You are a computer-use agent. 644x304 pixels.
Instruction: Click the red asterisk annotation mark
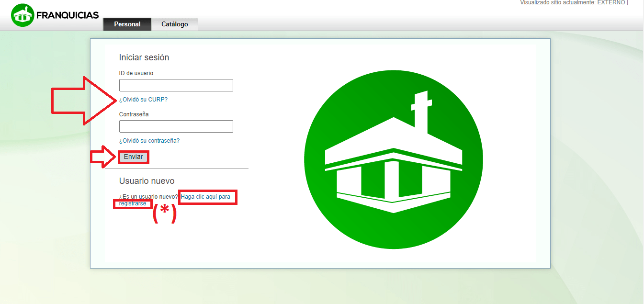click(x=164, y=213)
